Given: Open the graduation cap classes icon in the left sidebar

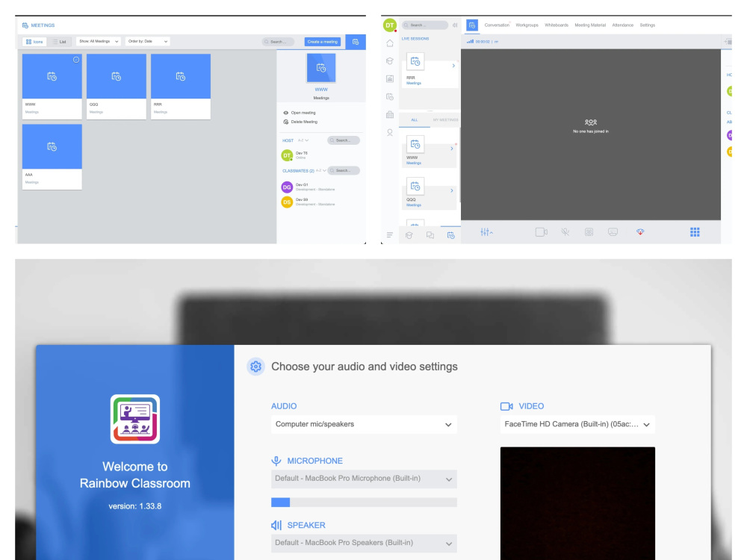Looking at the screenshot, I should tap(390, 61).
